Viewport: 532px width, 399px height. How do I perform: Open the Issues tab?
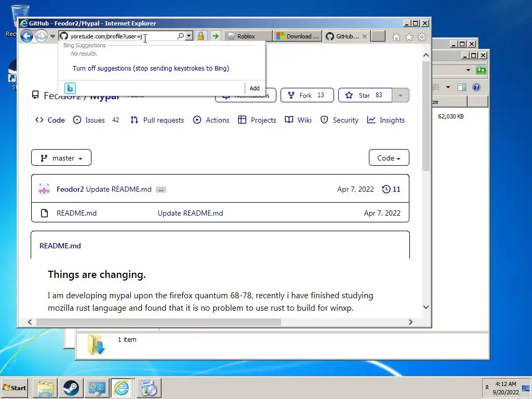tap(96, 120)
